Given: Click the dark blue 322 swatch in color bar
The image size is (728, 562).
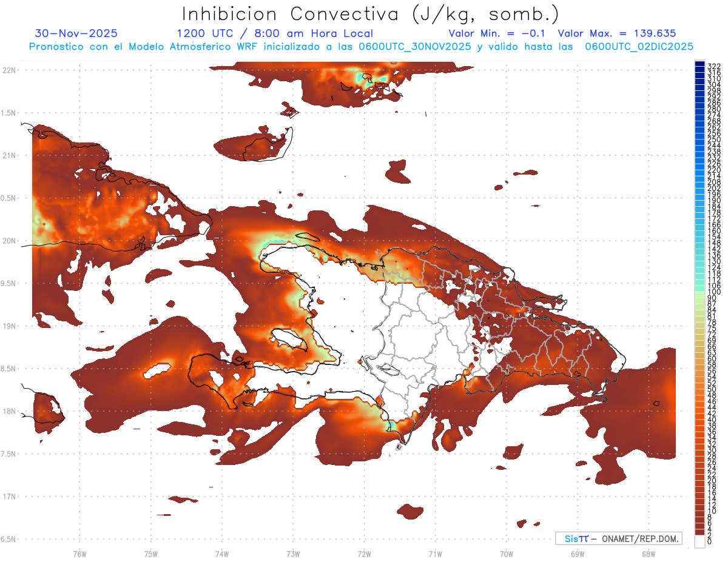Looking at the screenshot, I should [x=699, y=64].
